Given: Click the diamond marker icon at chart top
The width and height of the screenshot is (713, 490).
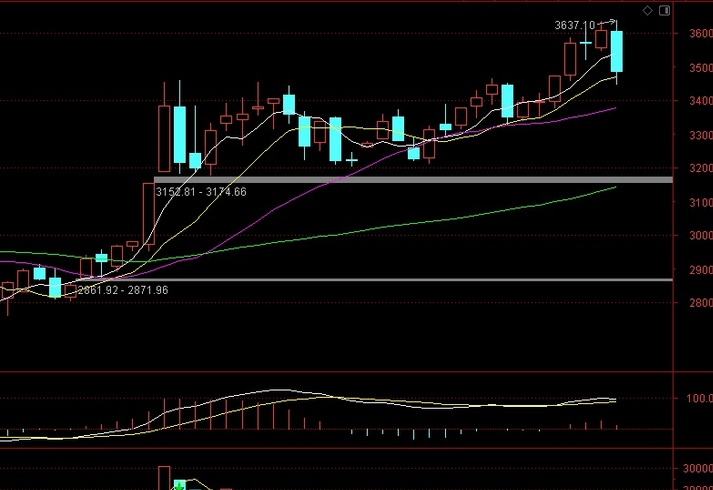Looking at the screenshot, I should point(648,10).
